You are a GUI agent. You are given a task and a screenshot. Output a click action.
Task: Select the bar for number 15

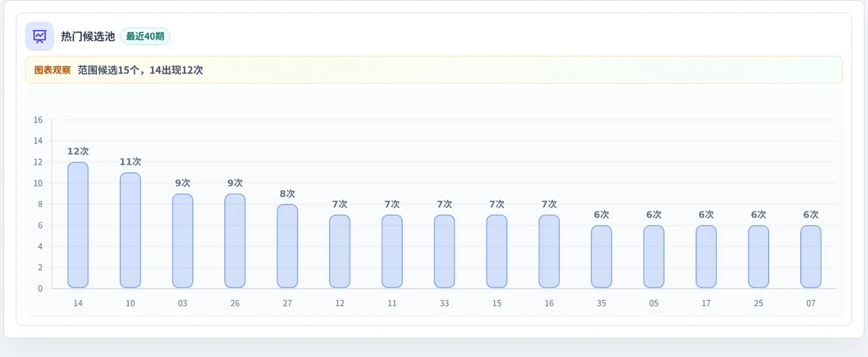pyautogui.click(x=497, y=251)
